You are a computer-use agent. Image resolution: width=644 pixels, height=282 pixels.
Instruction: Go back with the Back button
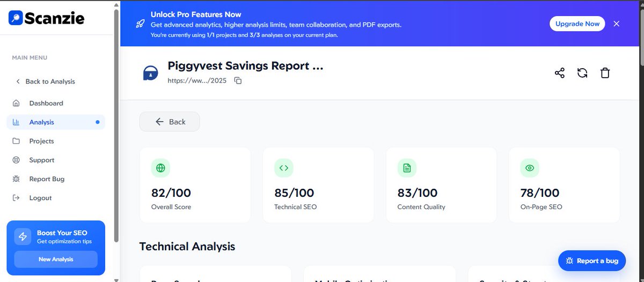point(170,122)
